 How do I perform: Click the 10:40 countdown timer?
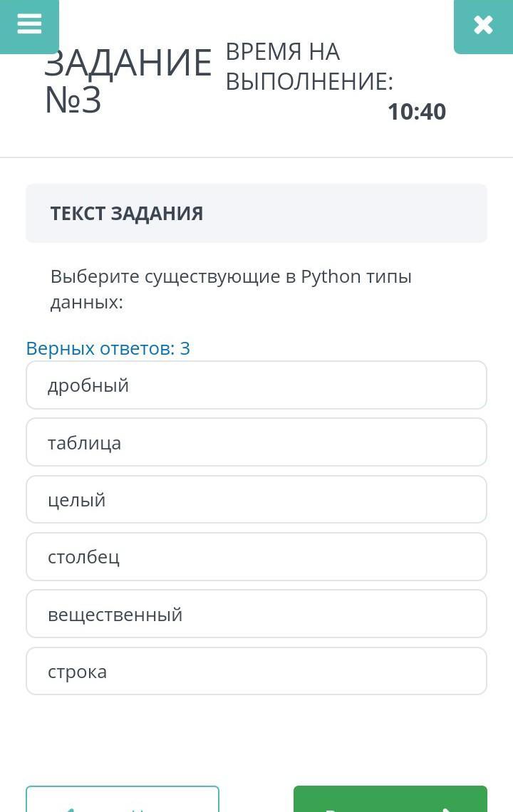pyautogui.click(x=417, y=112)
